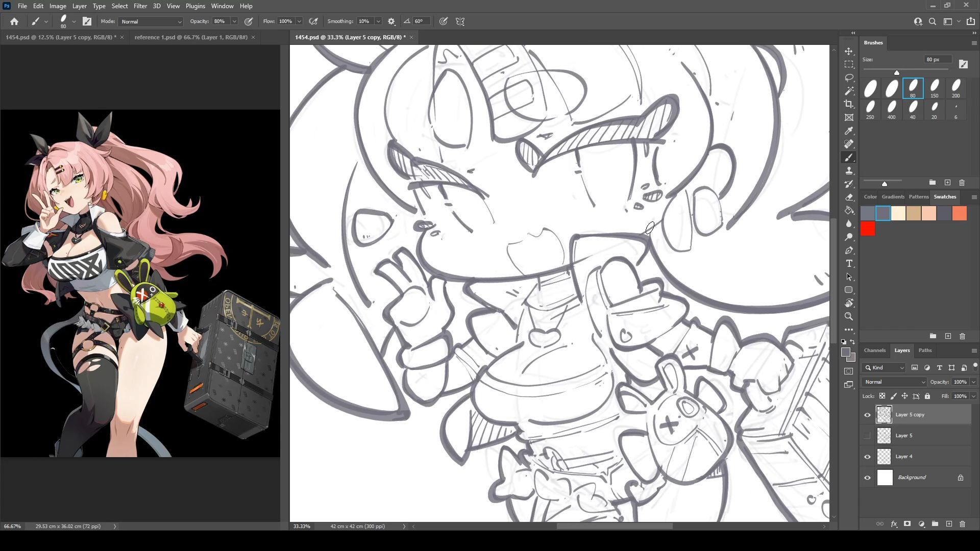Switch to the Channels tab
This screenshot has height=551, width=980.
tap(874, 350)
